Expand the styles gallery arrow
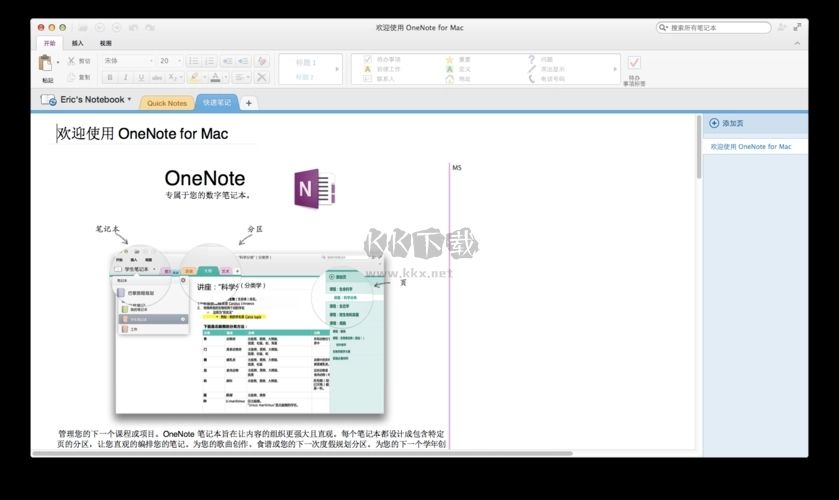 click(x=337, y=69)
